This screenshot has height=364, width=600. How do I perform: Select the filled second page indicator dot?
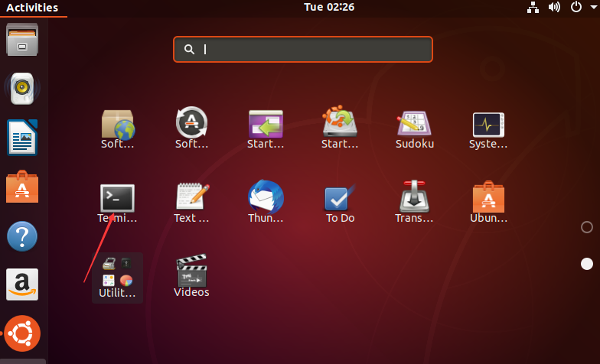[x=587, y=264]
